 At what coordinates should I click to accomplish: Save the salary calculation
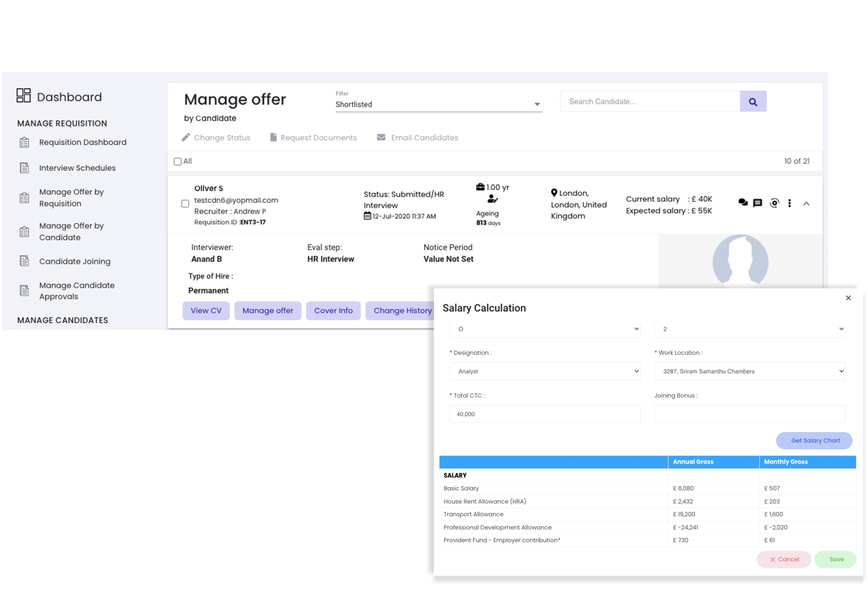(x=836, y=559)
